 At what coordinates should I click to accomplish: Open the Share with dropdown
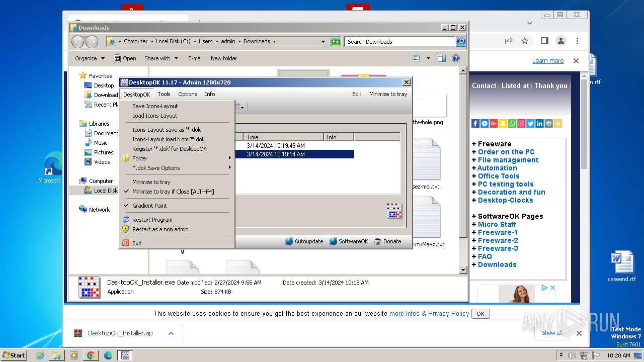click(x=161, y=58)
